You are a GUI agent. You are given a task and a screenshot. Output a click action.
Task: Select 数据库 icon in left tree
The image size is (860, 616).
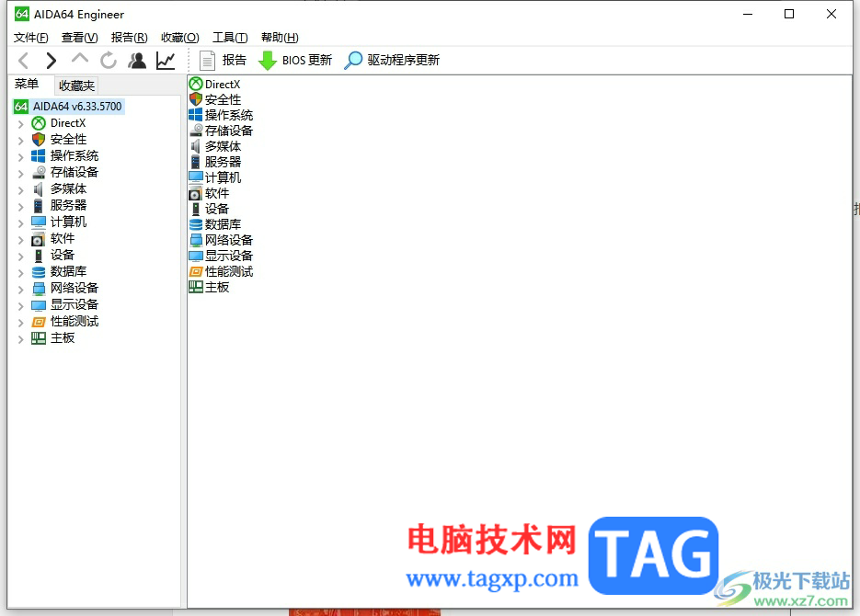tap(39, 272)
